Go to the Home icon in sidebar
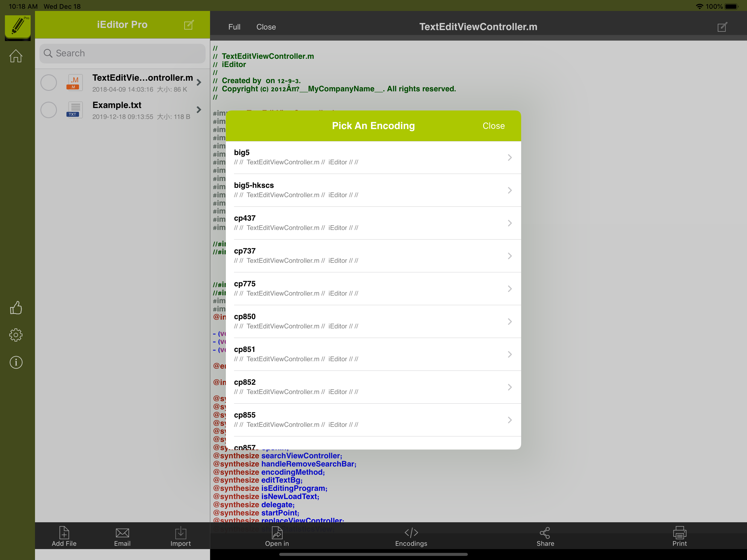The width and height of the screenshot is (747, 560). tap(16, 56)
